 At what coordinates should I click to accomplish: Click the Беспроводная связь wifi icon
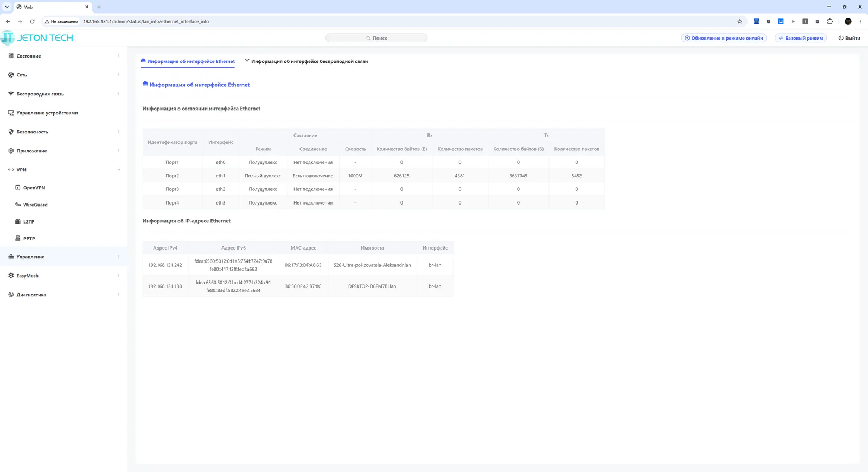pos(11,94)
